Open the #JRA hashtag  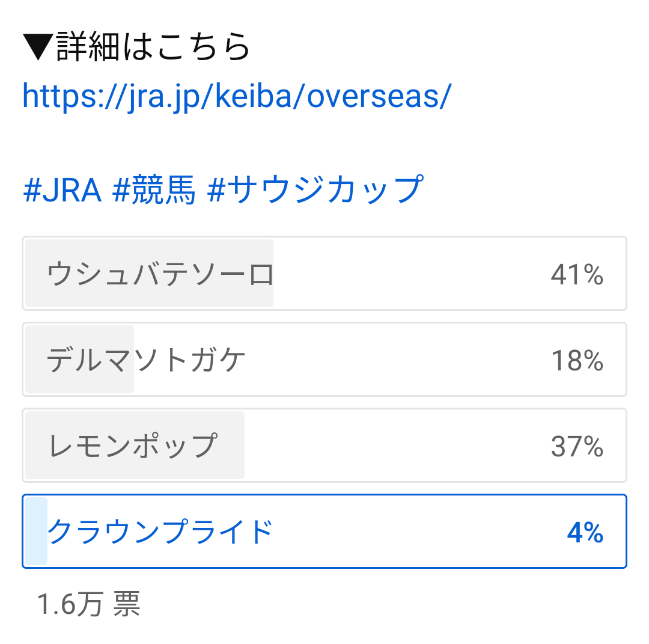(x=62, y=190)
